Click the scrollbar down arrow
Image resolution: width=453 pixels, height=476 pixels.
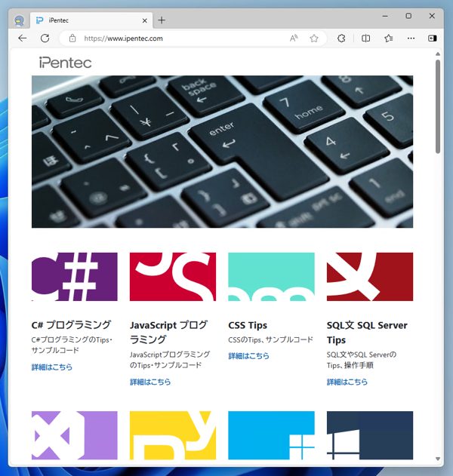pos(437,459)
